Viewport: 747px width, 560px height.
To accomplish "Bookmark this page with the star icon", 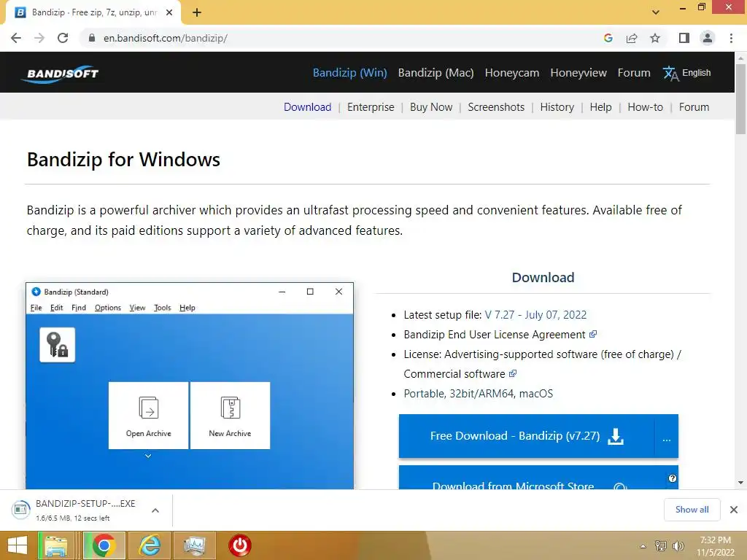I will coord(655,38).
